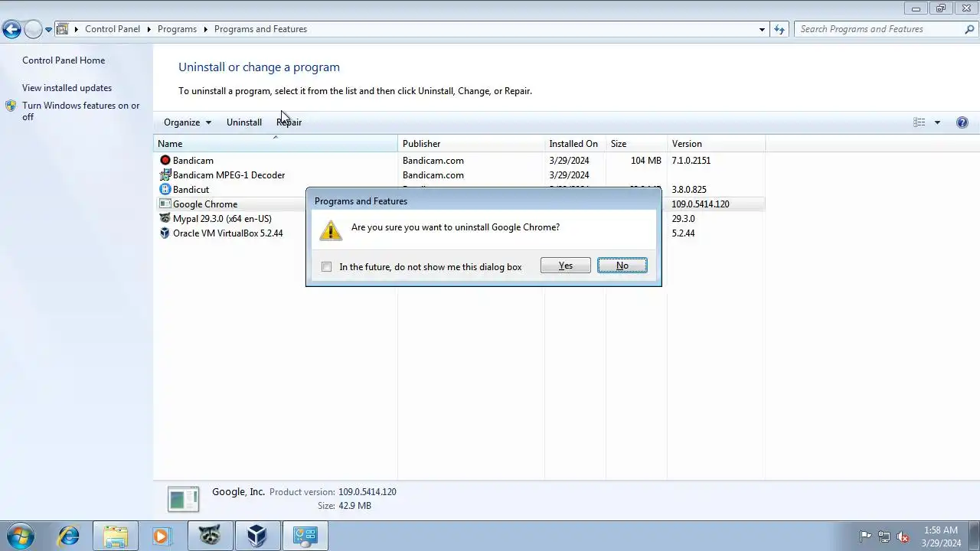Click Show desktop at taskbar end

tap(975, 536)
